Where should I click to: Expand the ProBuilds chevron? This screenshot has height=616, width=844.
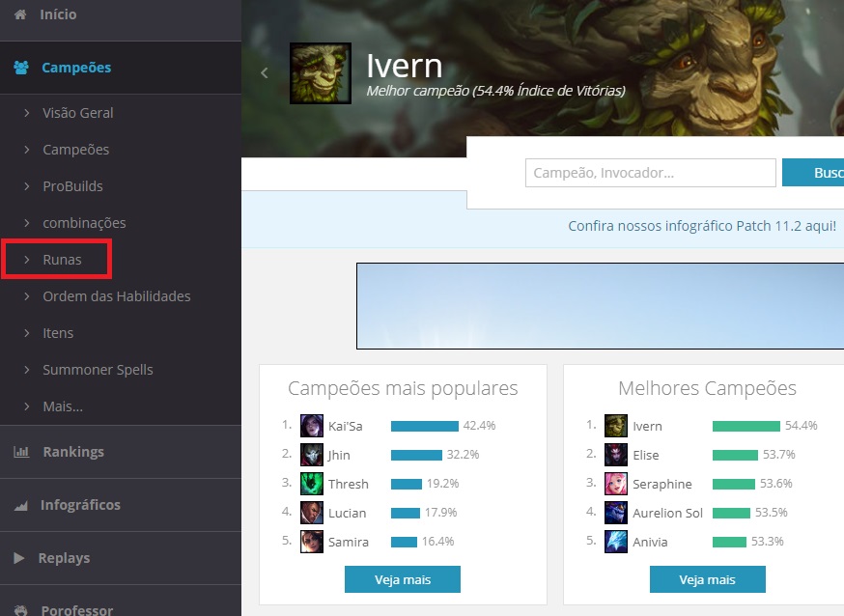click(27, 186)
